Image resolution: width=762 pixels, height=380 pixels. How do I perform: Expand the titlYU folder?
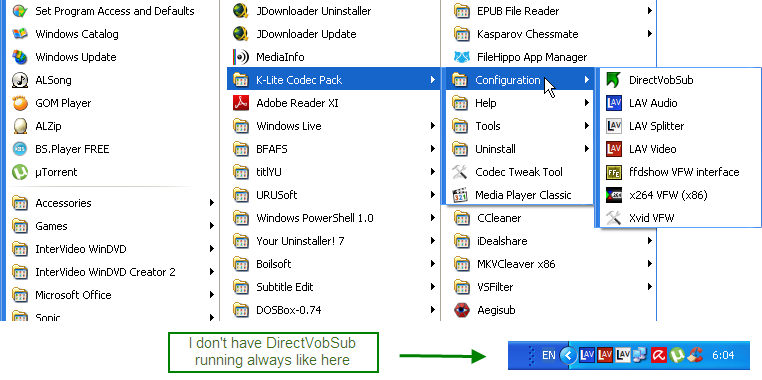(x=333, y=172)
